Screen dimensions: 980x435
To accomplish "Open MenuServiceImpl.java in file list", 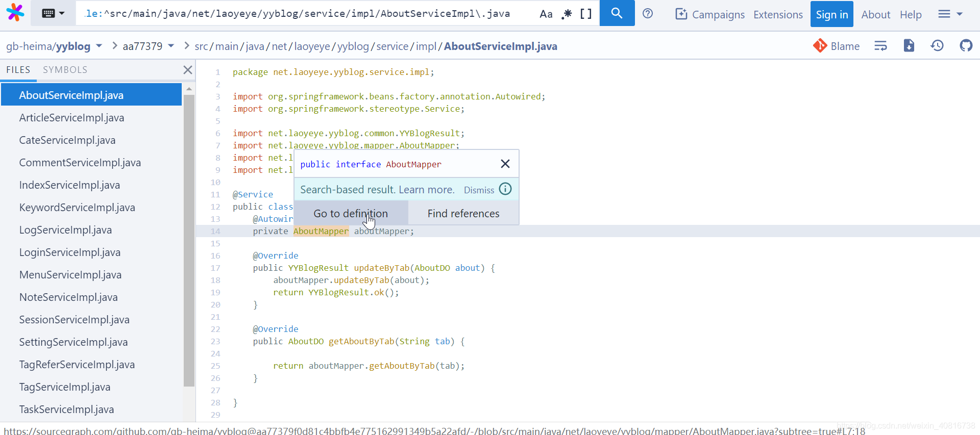I will [91, 274].
